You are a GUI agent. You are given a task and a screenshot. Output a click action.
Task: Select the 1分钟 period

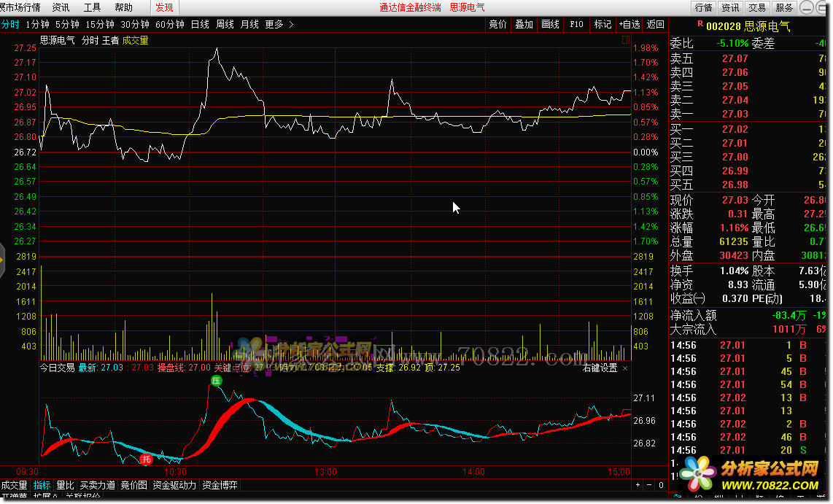tap(38, 24)
